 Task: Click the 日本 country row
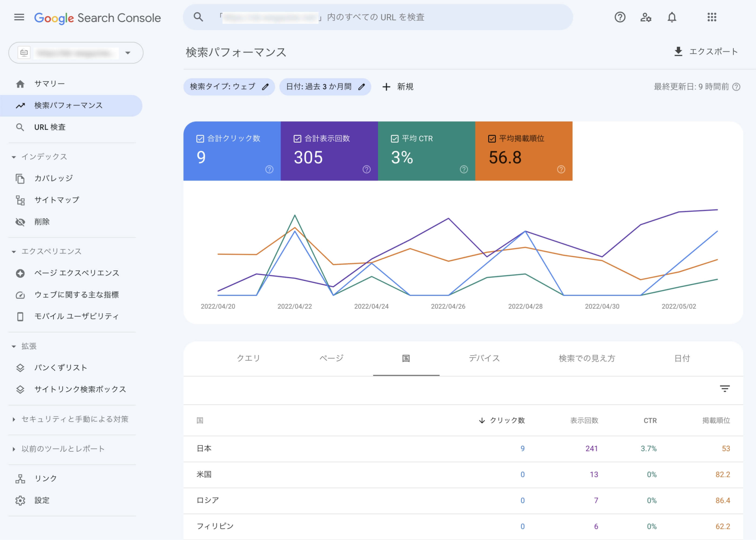[463, 449]
